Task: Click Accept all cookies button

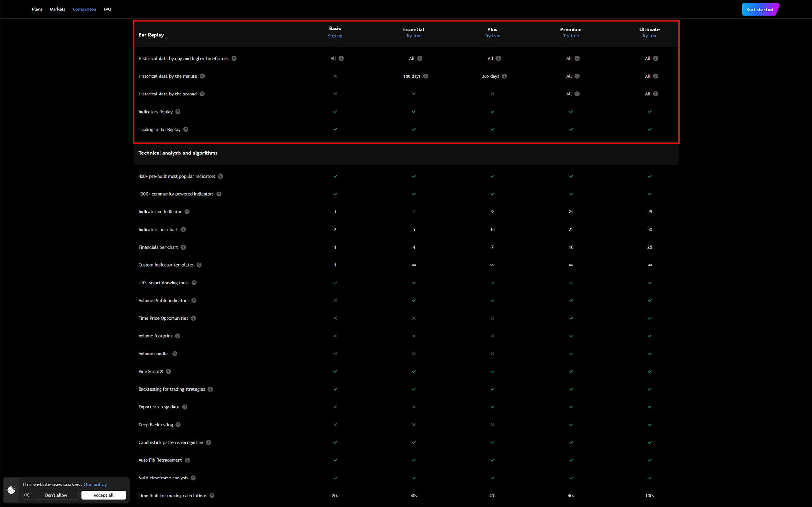Action: (x=103, y=495)
